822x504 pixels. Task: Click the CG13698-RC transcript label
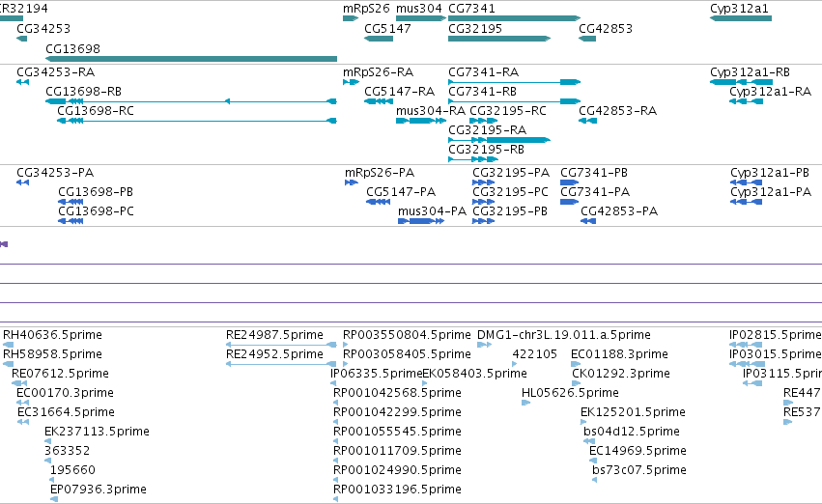pos(96,111)
